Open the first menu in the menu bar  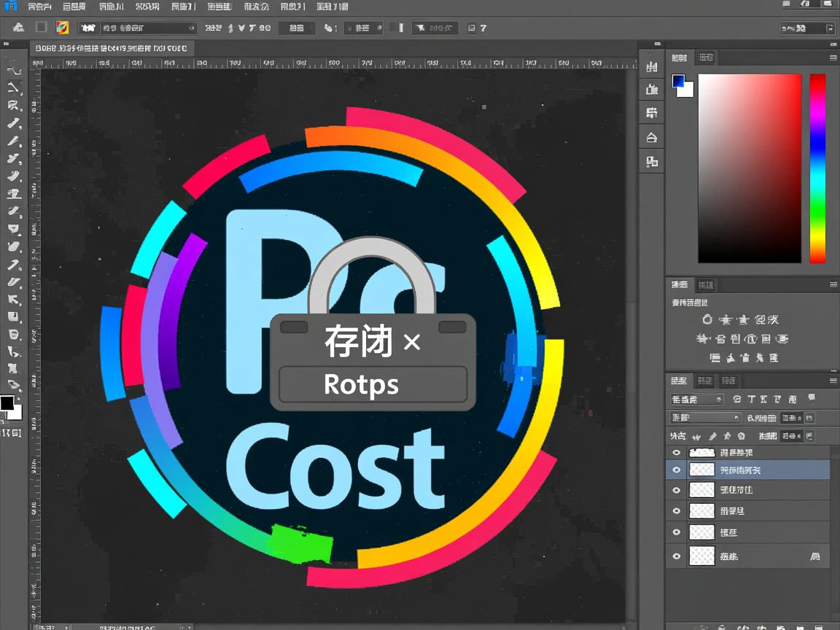pyautogui.click(x=39, y=7)
